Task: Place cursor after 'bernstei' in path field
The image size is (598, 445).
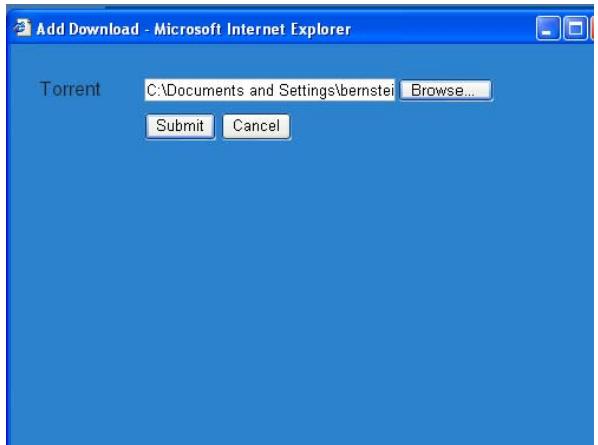Action: click(x=394, y=91)
